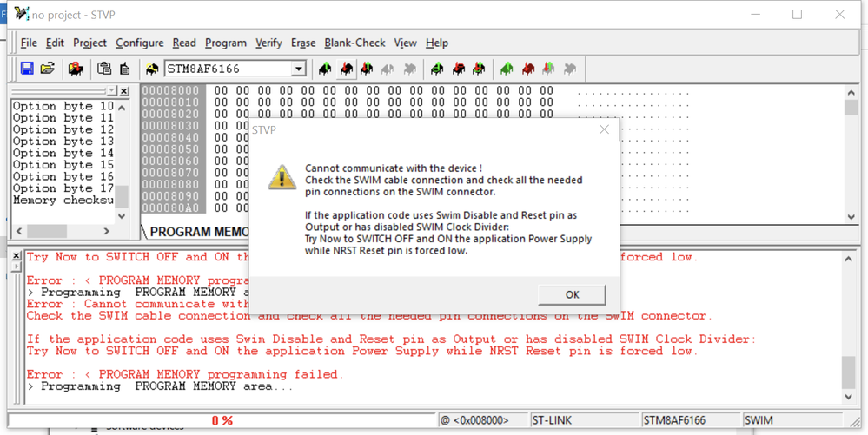Click down arrow of output log scrollbar
868x435 pixels.
(849, 397)
